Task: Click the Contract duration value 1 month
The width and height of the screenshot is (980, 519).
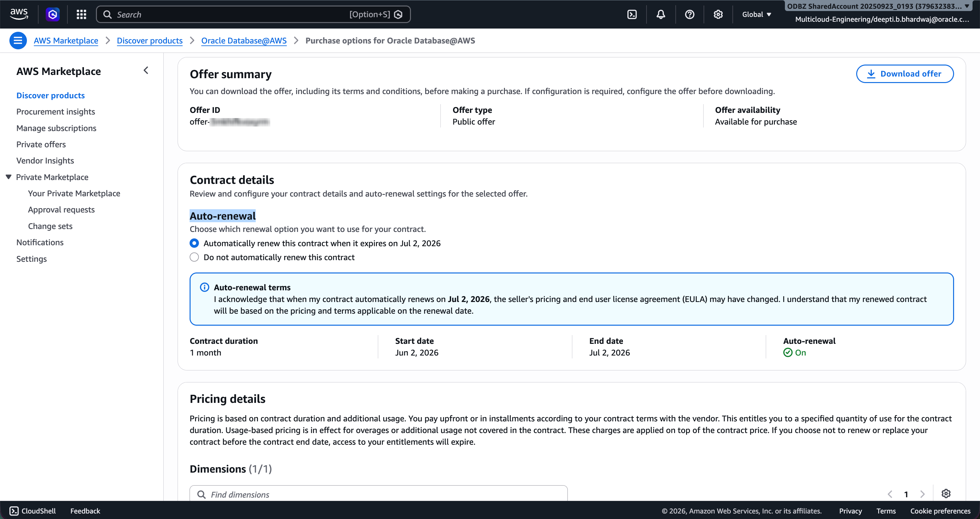Action: coord(205,353)
